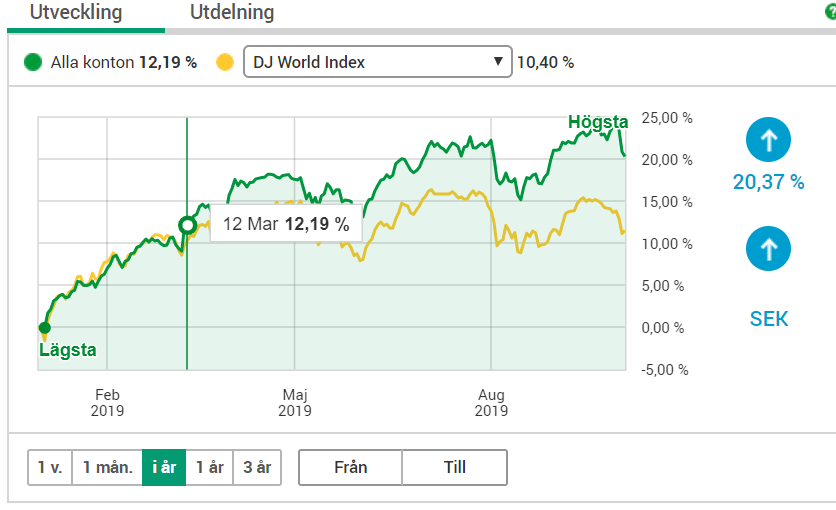Image resolution: width=836 pixels, height=510 pixels.
Task: Open the DJ World Index dropdown
Action: 377,62
